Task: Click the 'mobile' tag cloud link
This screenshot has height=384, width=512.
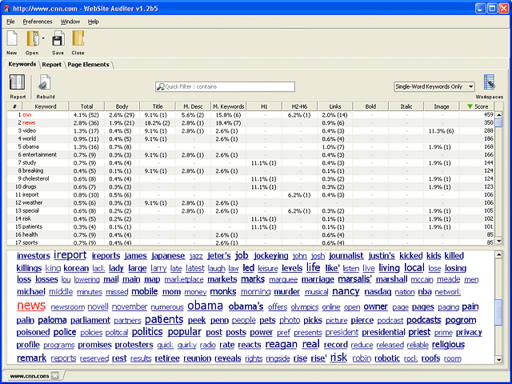Action: [144, 292]
